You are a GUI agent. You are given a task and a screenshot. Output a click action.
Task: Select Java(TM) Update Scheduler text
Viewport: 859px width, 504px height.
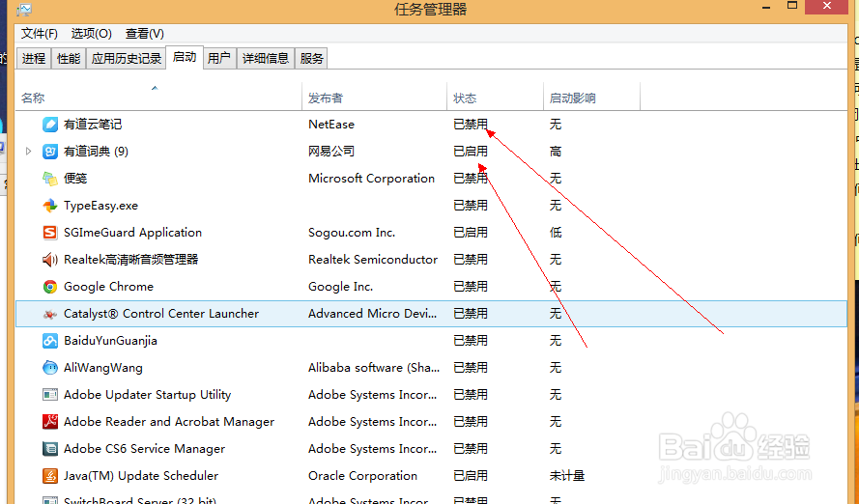click(x=141, y=476)
